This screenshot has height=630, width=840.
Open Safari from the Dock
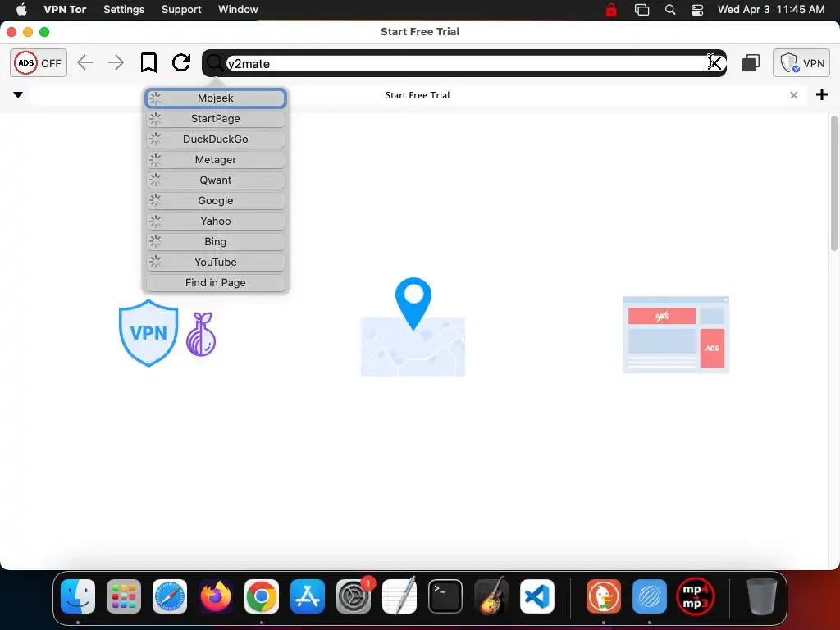point(170,596)
